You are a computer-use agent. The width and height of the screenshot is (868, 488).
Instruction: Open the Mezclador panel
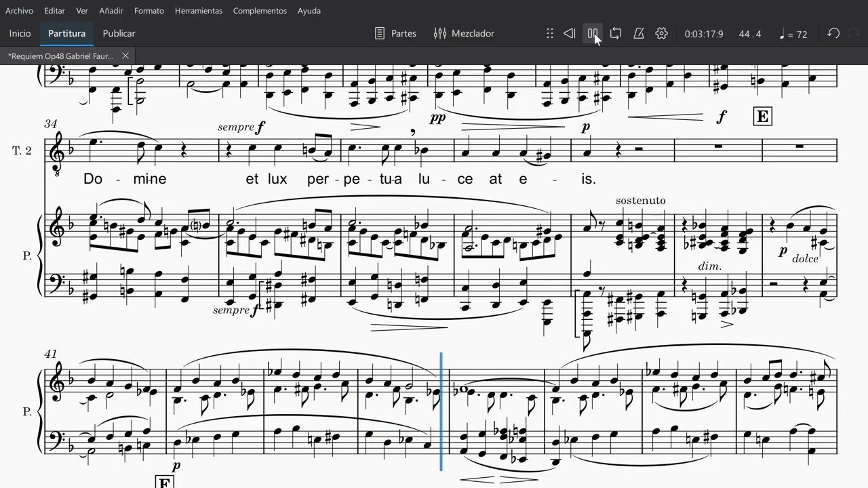point(465,33)
